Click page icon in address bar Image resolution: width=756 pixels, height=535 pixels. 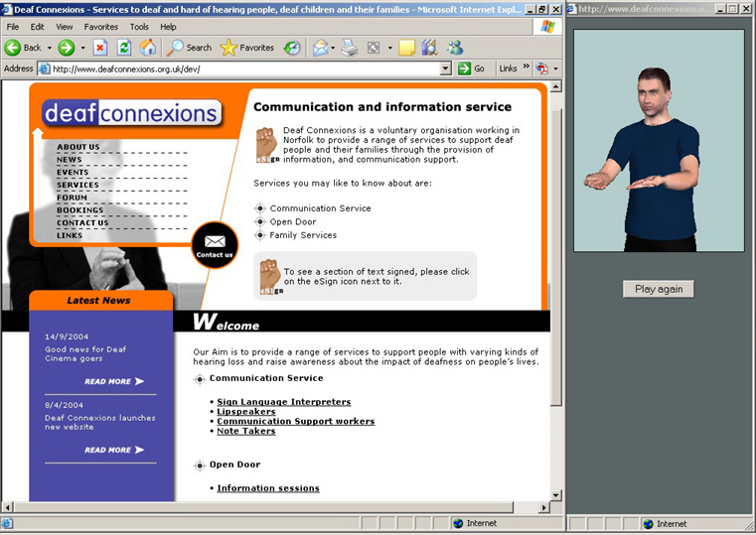tap(45, 68)
